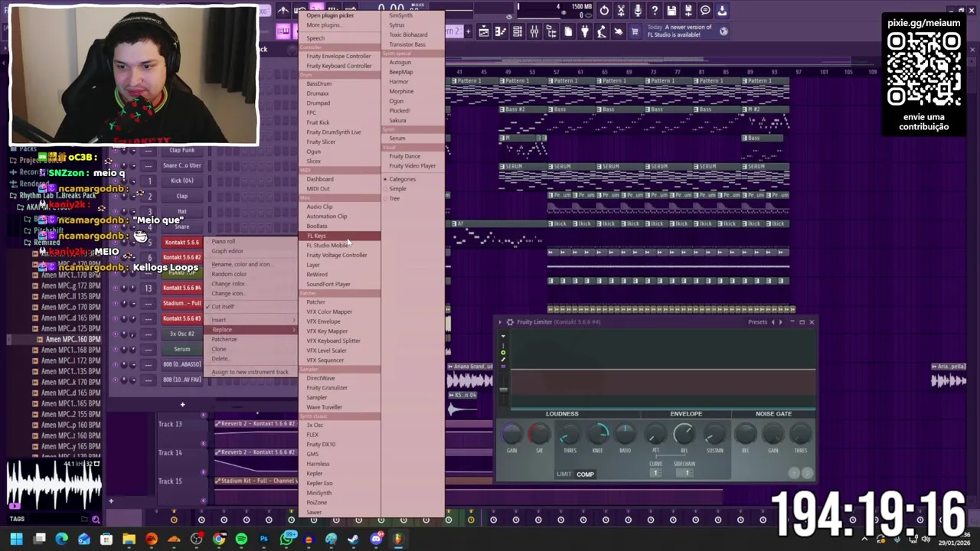The height and width of the screenshot is (551, 980).
Task: Expand the Fruity Limiter plugin options arrow
Action: coord(501,322)
